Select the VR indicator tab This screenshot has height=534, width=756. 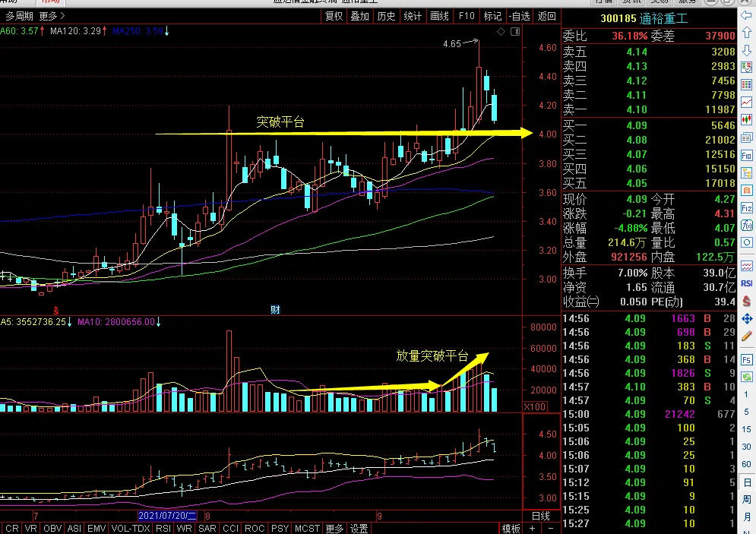(x=31, y=529)
